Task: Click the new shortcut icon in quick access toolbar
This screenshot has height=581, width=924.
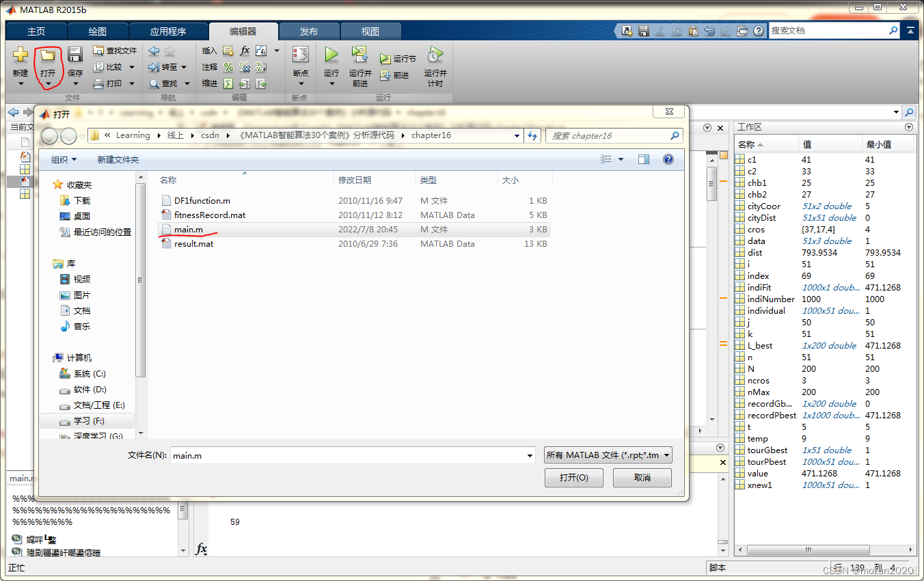Action: 627,31
